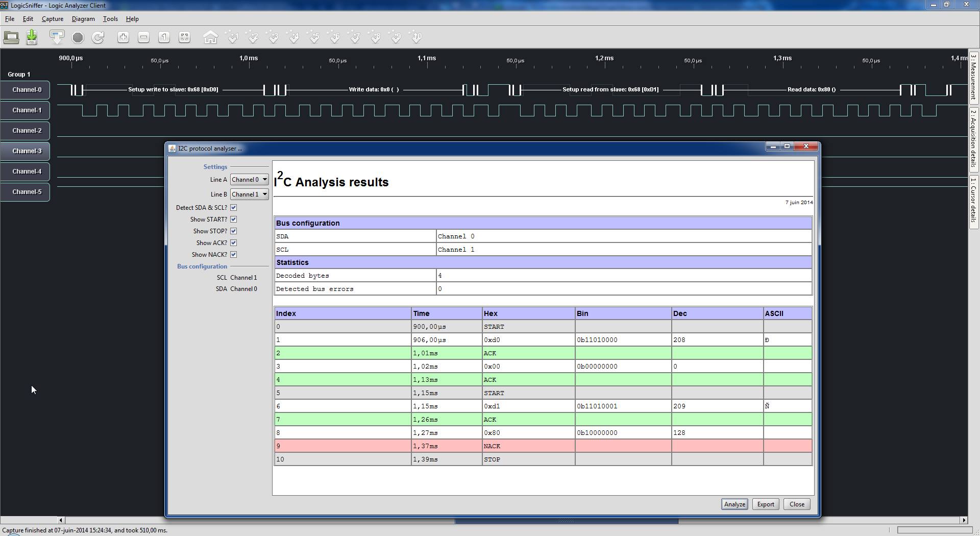Disable the Show NACK checkbox
Viewport: 980px width, 536px height.
(x=233, y=255)
